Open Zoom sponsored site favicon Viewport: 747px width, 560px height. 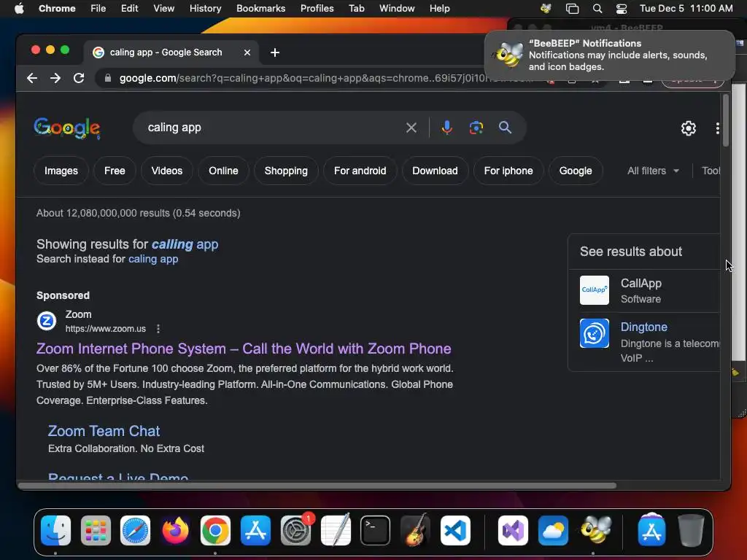tap(47, 321)
